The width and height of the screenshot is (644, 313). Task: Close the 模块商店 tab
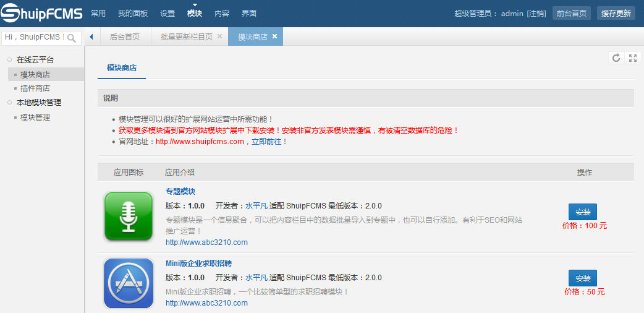click(274, 36)
